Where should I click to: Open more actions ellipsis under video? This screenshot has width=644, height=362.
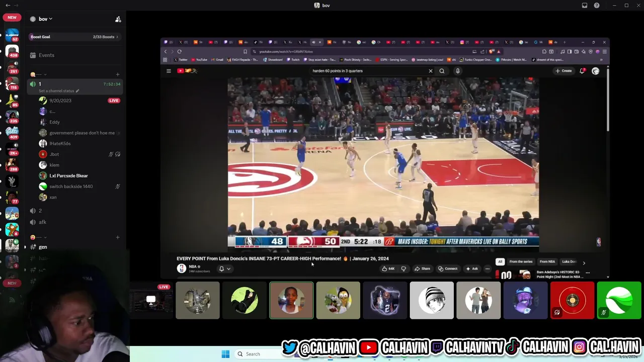pos(487,269)
